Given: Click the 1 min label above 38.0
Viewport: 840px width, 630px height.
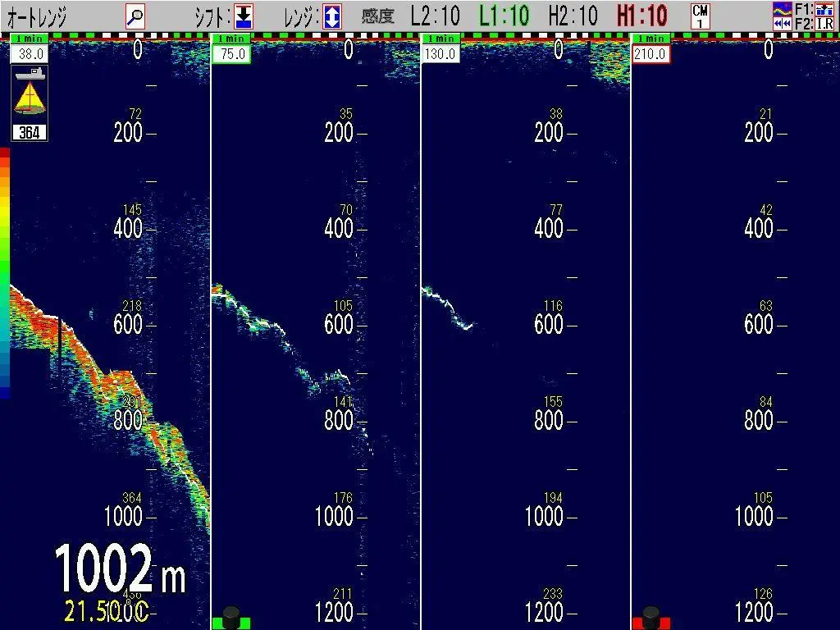Looking at the screenshot, I should (30, 39).
